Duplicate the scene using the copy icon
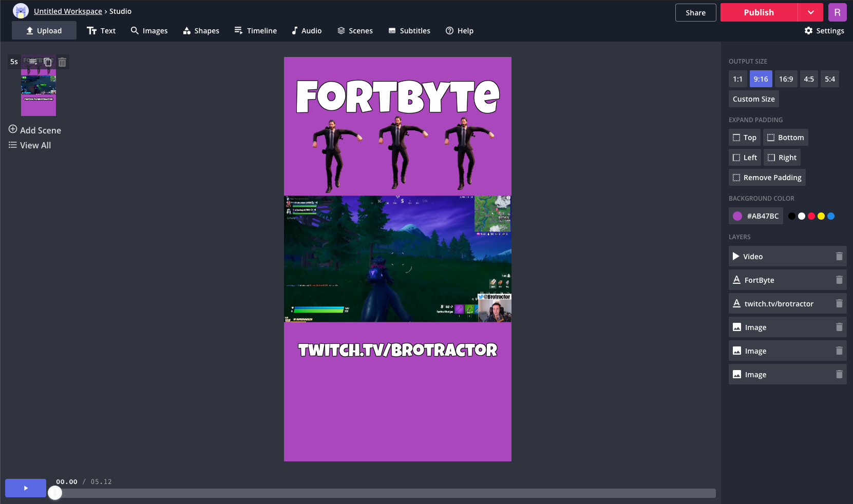This screenshot has height=504, width=853. tap(48, 62)
